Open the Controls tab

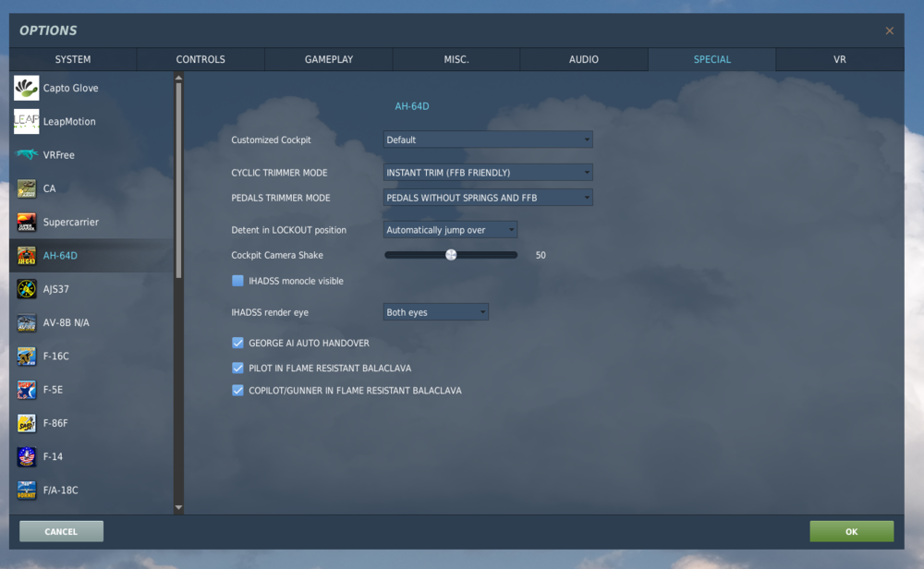(201, 59)
